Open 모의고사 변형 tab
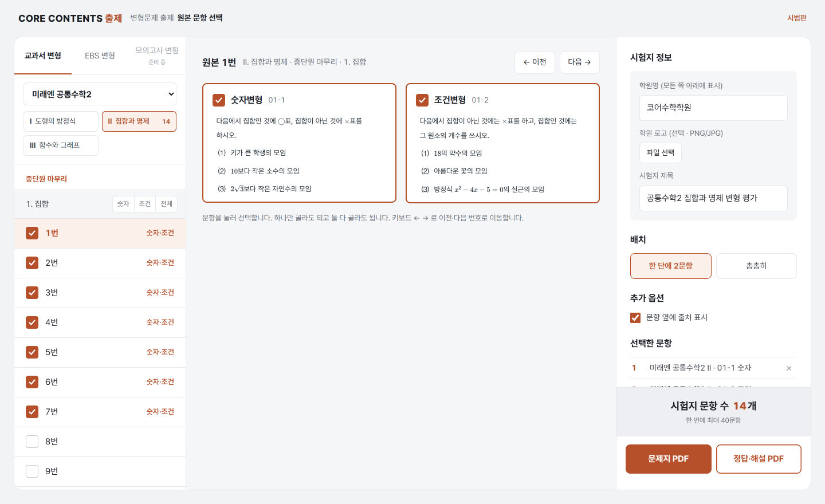825x504 pixels. click(x=157, y=56)
